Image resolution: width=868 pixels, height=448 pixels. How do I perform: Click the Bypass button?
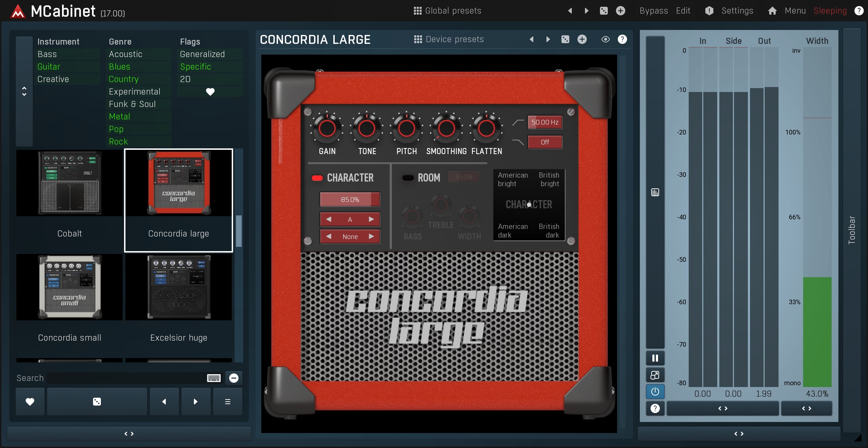[x=653, y=11]
